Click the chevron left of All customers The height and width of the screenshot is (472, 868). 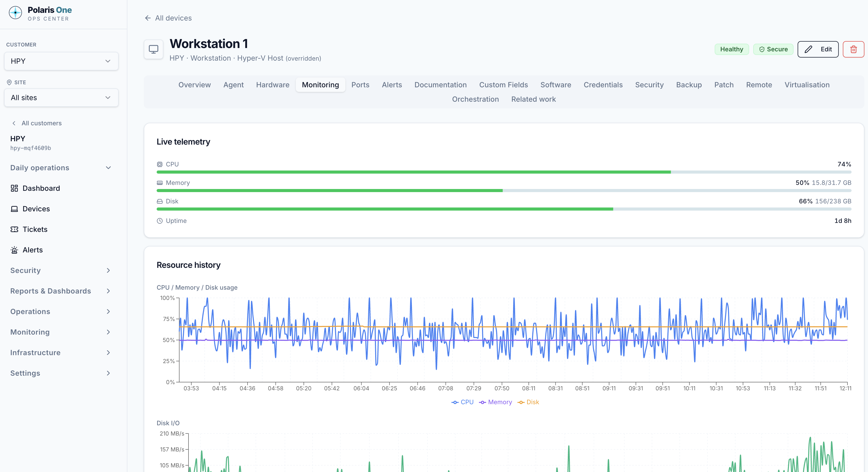(14, 123)
